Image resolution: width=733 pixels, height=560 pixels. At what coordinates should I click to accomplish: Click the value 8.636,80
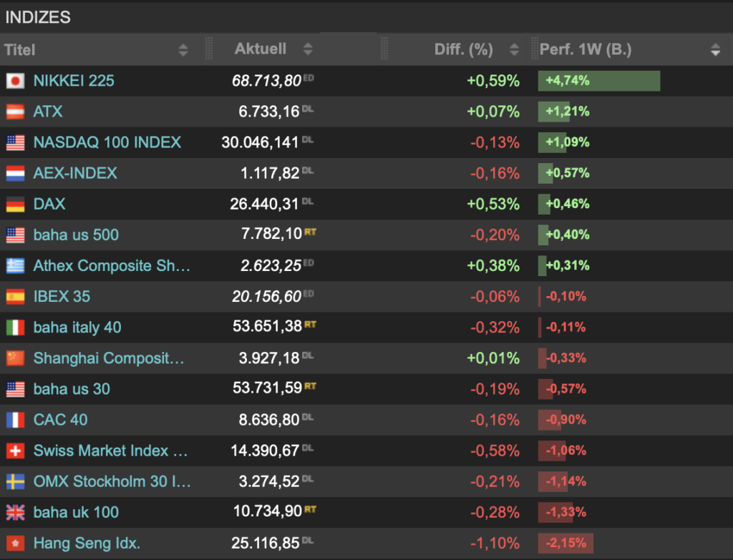(269, 420)
